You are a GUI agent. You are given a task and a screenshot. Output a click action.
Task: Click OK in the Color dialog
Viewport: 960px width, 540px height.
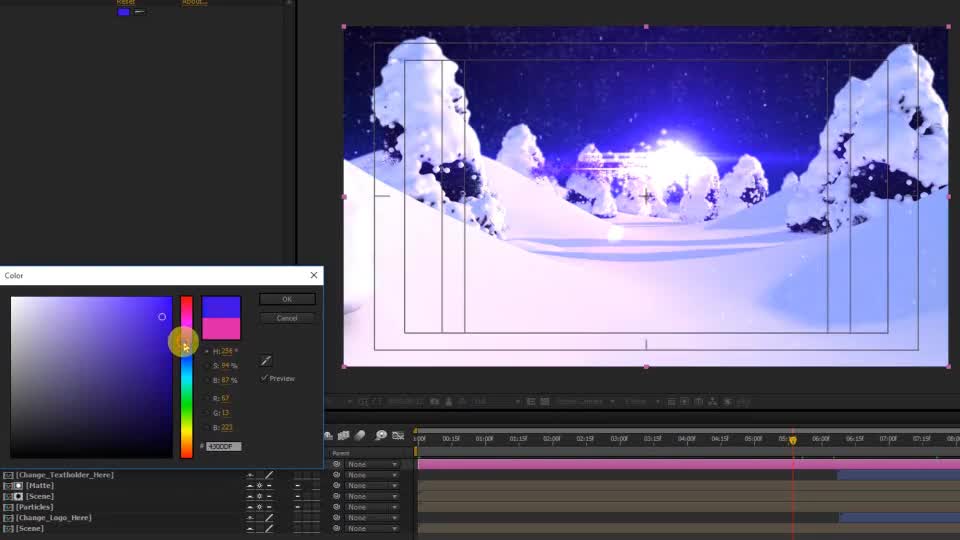(x=287, y=299)
